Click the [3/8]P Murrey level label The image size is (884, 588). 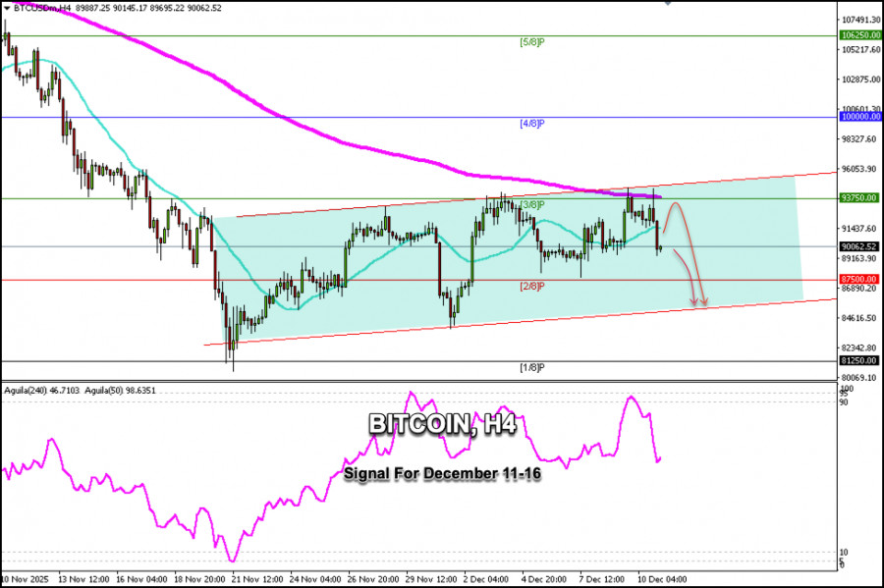click(x=532, y=204)
